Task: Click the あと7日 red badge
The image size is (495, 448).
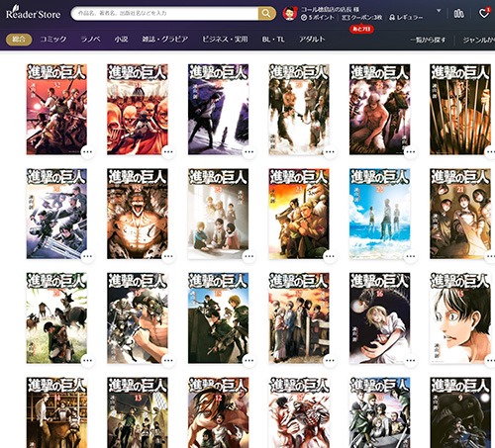Action: [x=361, y=29]
